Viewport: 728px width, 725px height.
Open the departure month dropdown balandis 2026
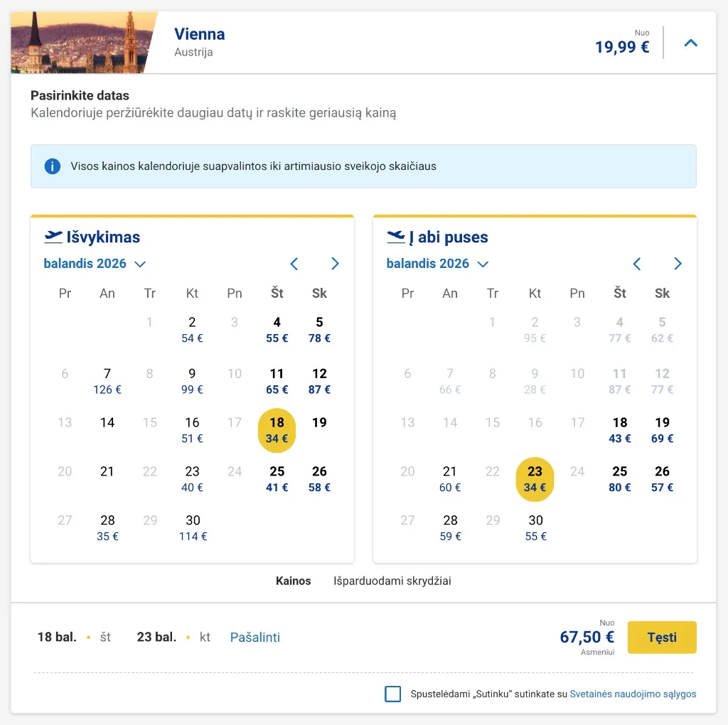[x=95, y=264]
